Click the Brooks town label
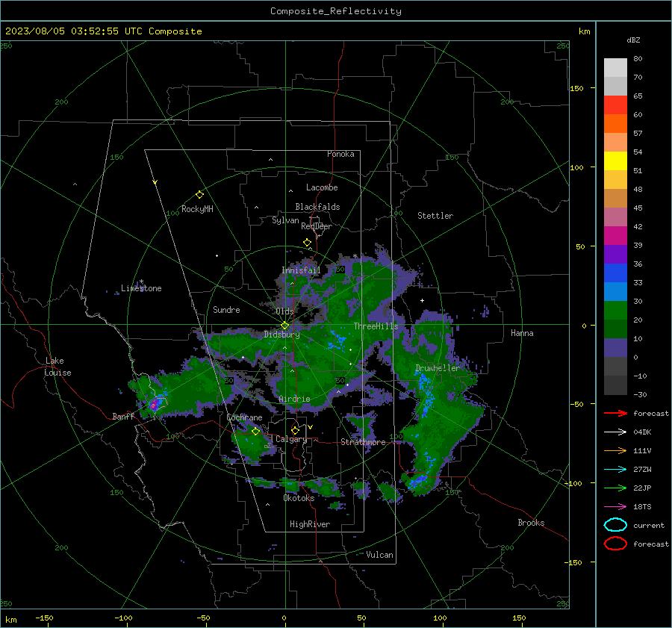672x628 pixels. (x=531, y=523)
